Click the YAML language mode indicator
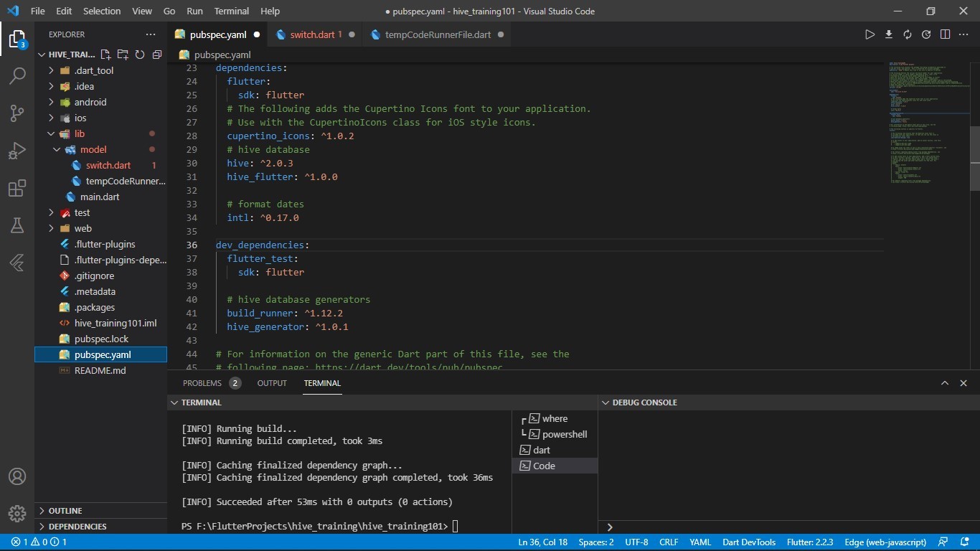 (x=700, y=542)
